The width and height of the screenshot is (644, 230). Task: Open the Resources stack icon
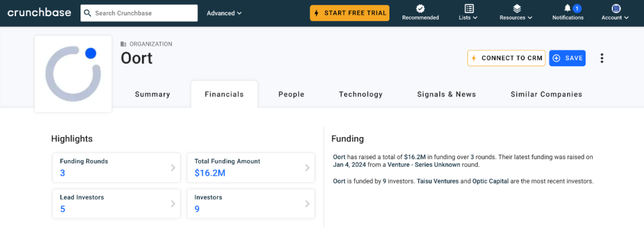[x=516, y=8]
